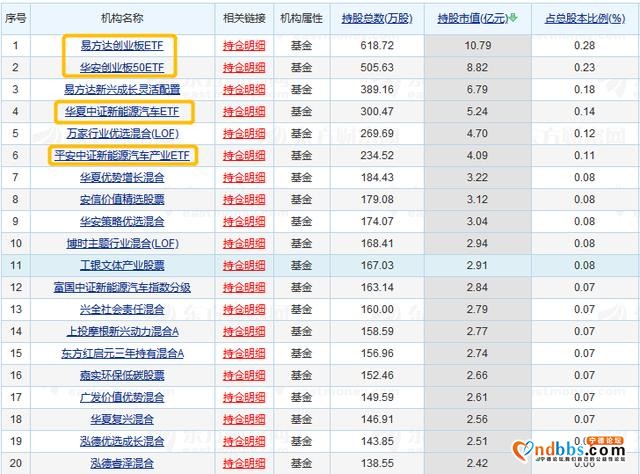Open fund 泓德优选成长混合
The width and height of the screenshot is (640, 474).
tap(122, 442)
